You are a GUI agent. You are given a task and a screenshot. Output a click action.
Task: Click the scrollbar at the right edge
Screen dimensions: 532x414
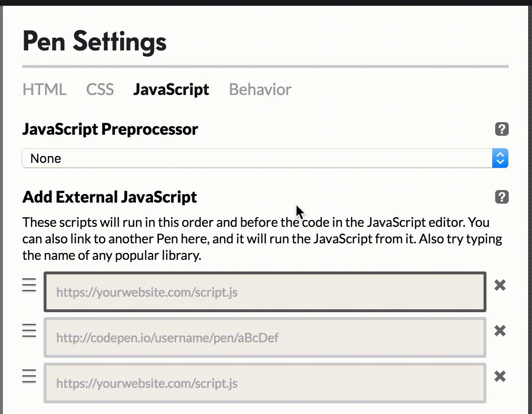pos(529,194)
